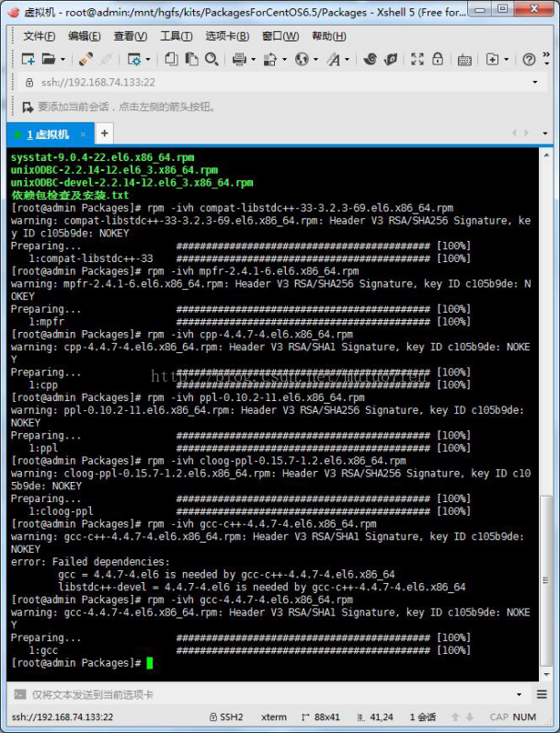This screenshot has width=560, height=733.
Task: Click the 88x41 terminal size indicator
Action: coord(321,717)
